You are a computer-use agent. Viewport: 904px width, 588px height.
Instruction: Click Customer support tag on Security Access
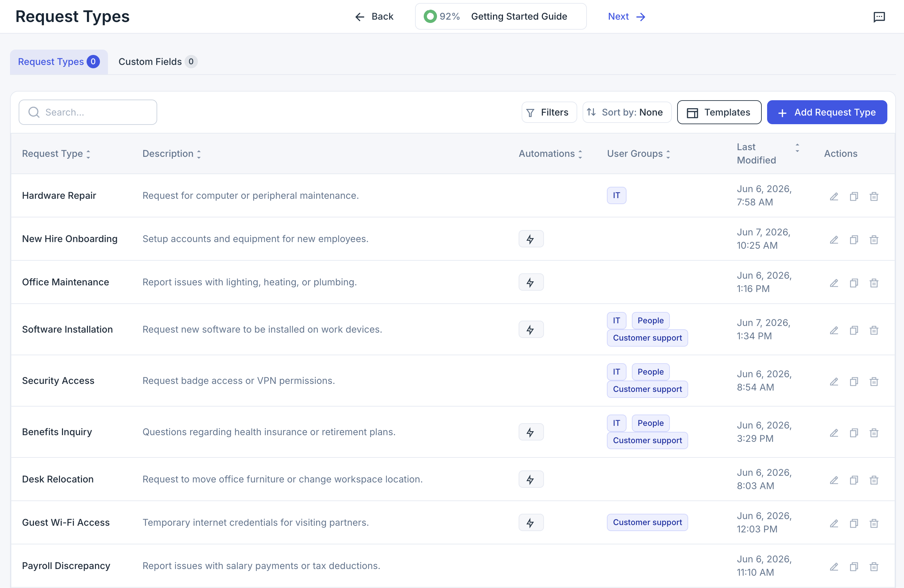(647, 389)
